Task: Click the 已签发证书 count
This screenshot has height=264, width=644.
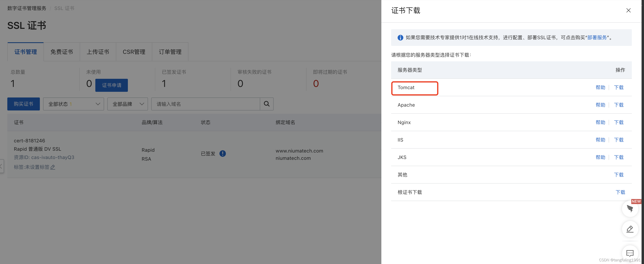Action: 164,84
